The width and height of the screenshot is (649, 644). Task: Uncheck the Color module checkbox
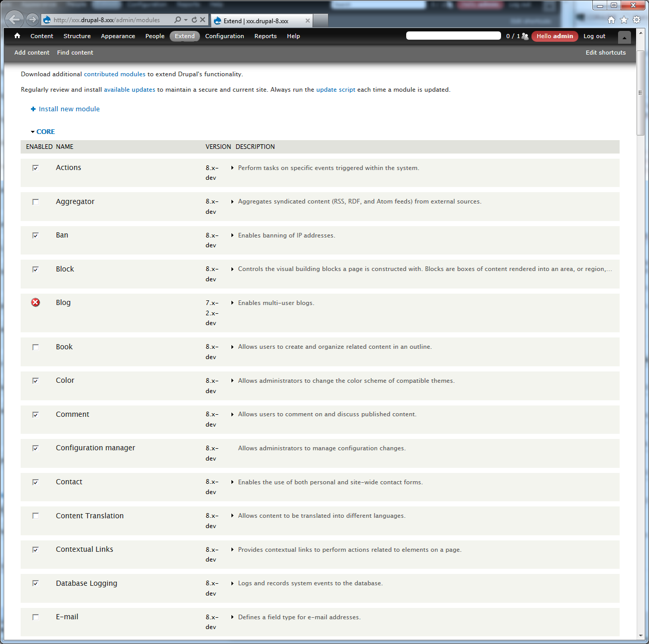tap(36, 381)
